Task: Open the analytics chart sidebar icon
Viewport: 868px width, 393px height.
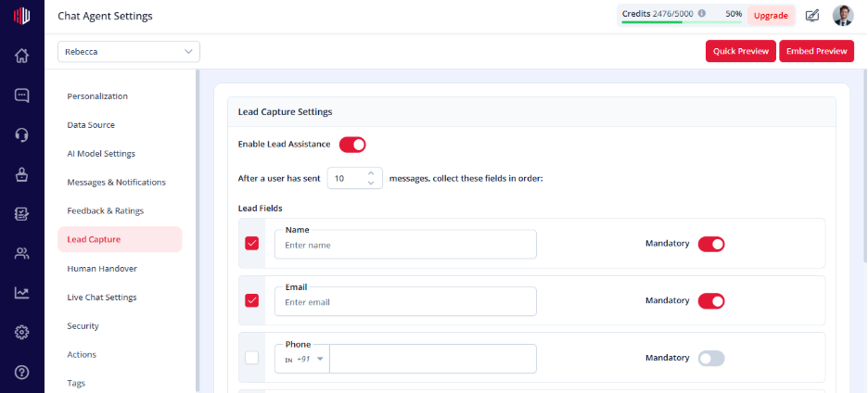Action: [21, 293]
